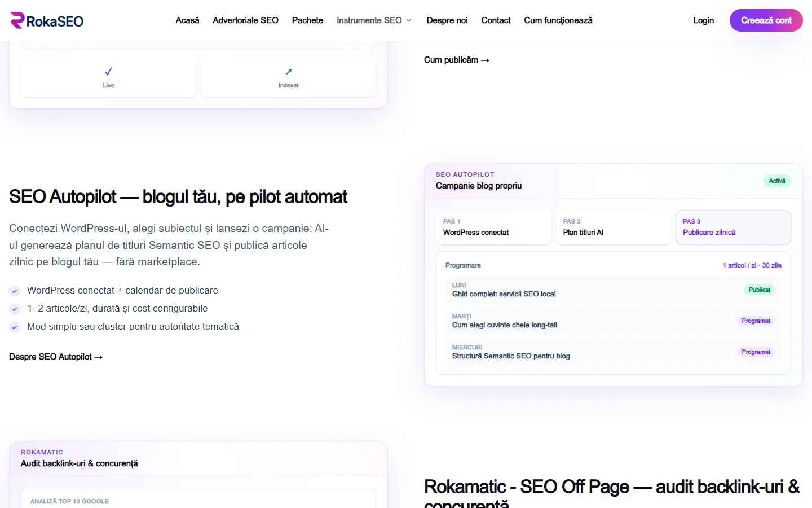
Task: Click 'Cum alegi cuvinte cheie long-tail' row
Action: [614, 321]
